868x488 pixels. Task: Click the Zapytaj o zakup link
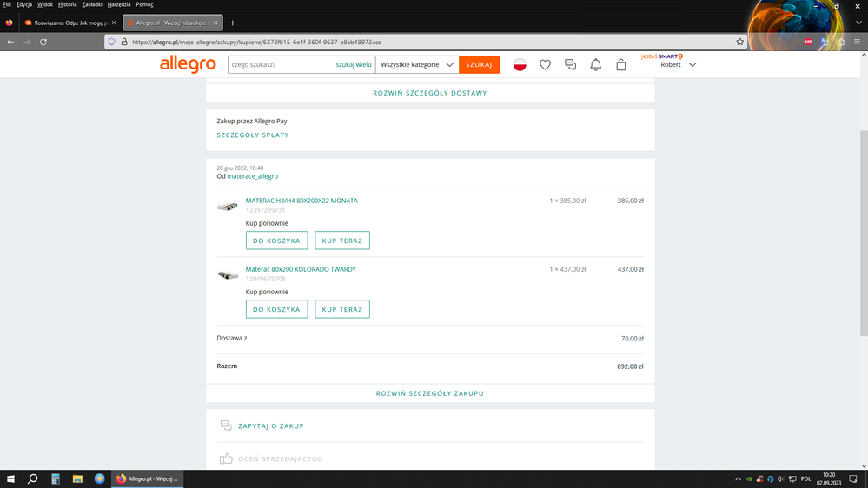click(271, 426)
